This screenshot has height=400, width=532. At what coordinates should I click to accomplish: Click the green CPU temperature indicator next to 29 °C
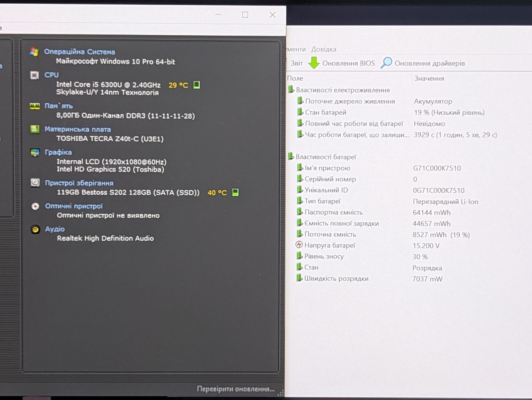[197, 85]
